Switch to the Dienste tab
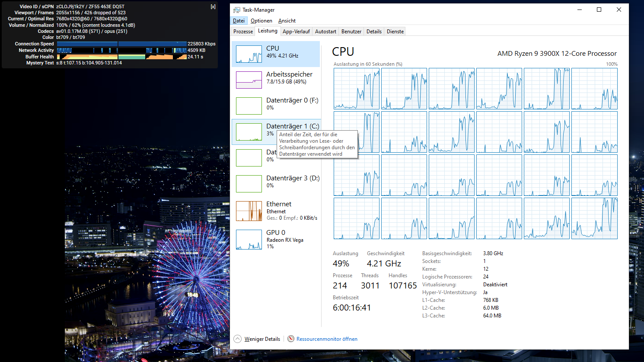This screenshot has width=644, height=362. 395,32
